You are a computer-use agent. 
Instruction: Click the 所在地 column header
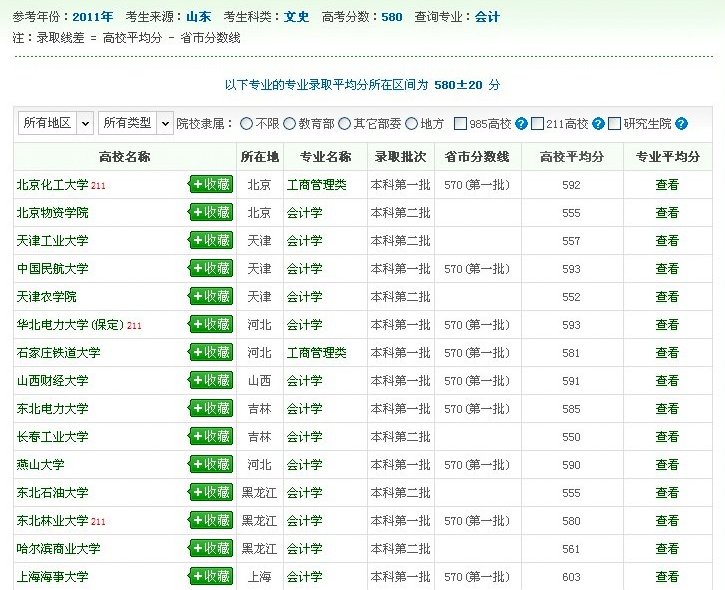pos(259,157)
